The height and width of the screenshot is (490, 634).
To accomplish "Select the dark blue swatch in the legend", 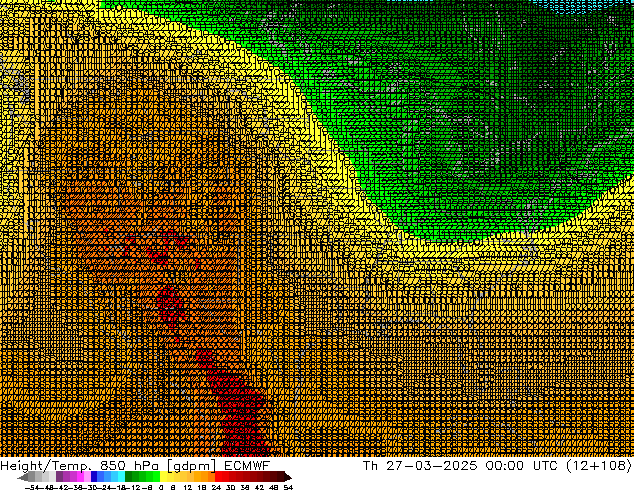I will (x=94, y=477).
